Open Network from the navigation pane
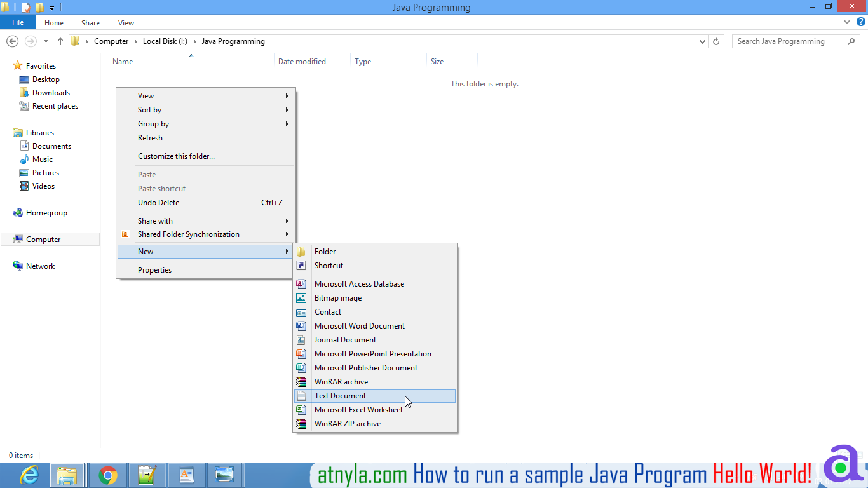Viewport: 868px width, 488px height. 39,266
